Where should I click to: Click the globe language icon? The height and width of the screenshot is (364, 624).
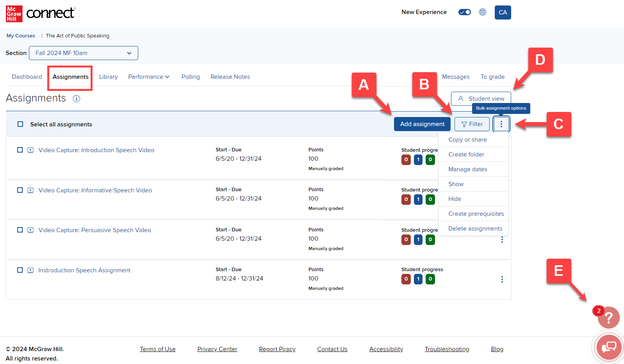[x=483, y=12]
